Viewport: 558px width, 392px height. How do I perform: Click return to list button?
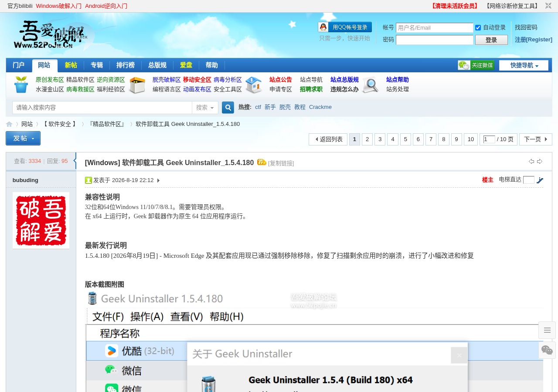click(328, 139)
